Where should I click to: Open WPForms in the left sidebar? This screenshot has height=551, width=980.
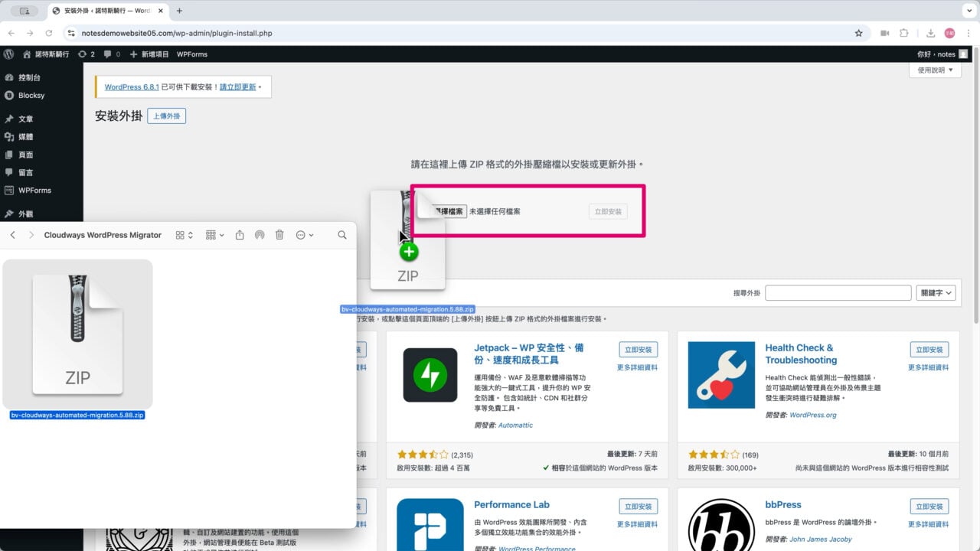point(34,191)
